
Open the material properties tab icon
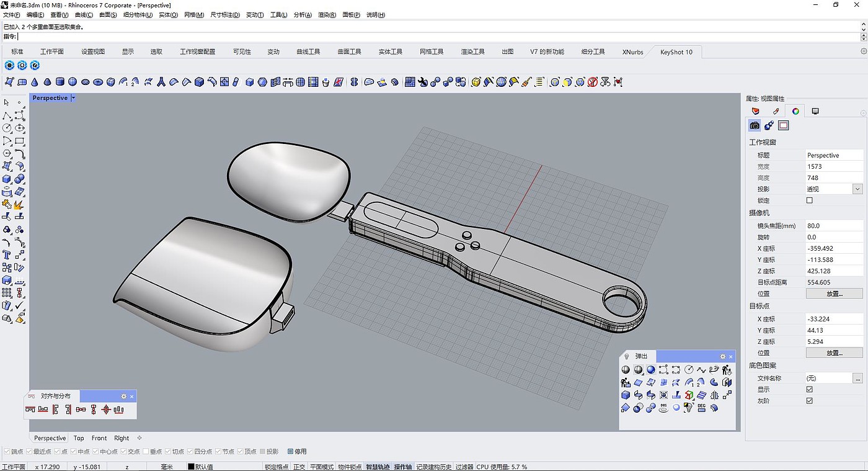tap(775, 111)
